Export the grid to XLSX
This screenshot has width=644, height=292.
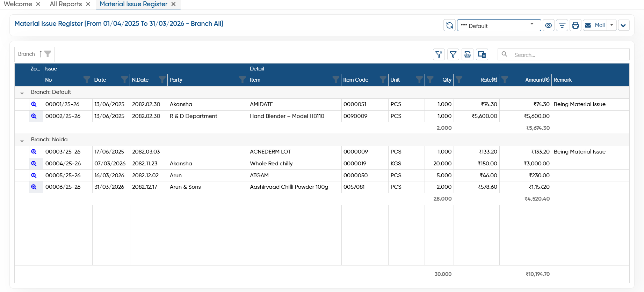point(468,54)
